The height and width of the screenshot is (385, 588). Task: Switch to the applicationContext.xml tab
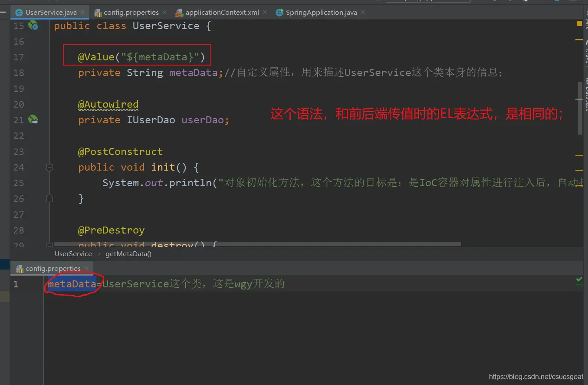pyautogui.click(x=222, y=12)
